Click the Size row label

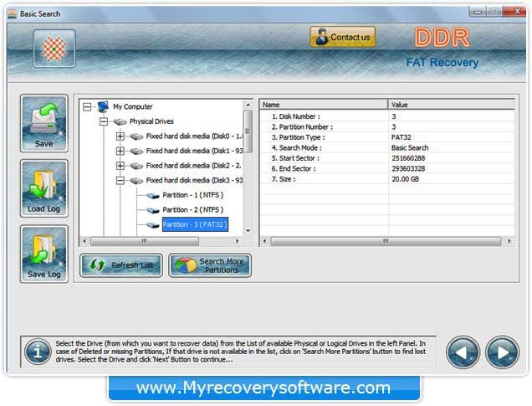coord(284,179)
